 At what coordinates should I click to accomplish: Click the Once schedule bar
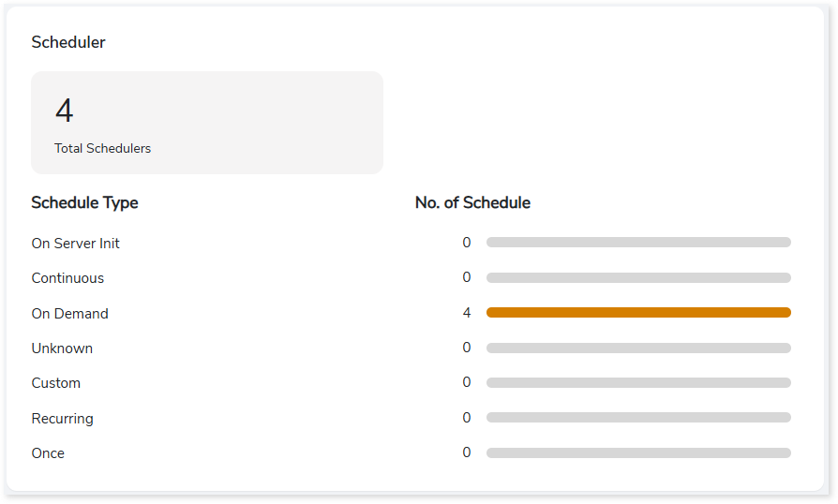coord(638,452)
